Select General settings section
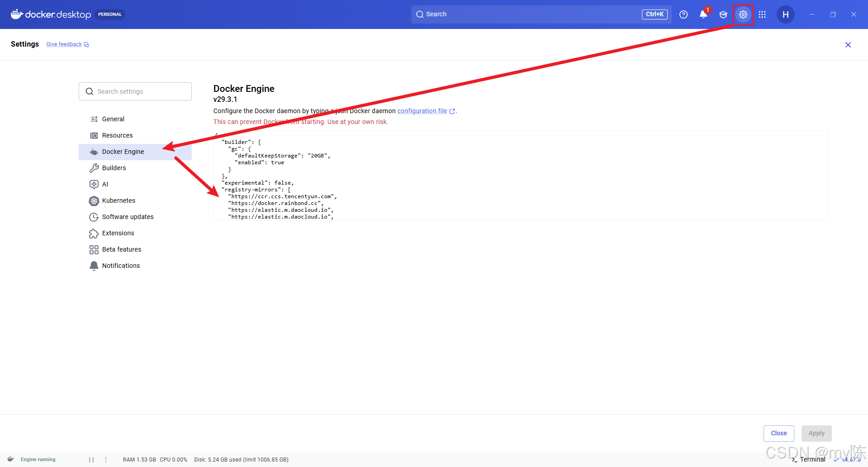The image size is (868, 467). click(x=135, y=119)
